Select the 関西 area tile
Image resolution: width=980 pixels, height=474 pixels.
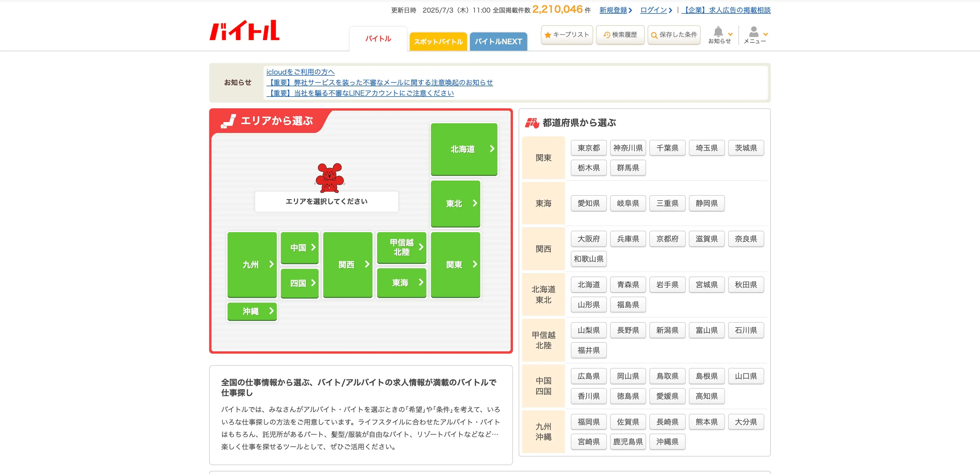(348, 265)
